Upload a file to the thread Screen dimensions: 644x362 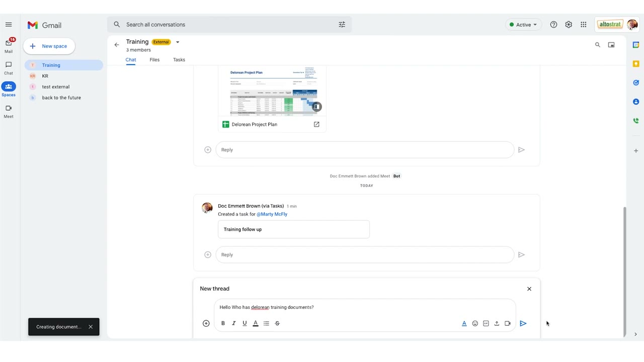497,323
